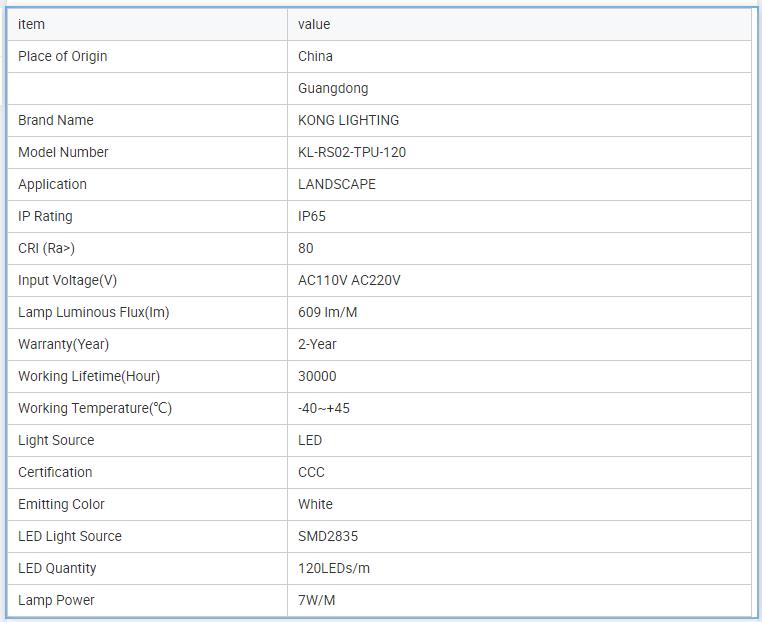Select the '120LEDs/m' quantity value

coord(334,568)
